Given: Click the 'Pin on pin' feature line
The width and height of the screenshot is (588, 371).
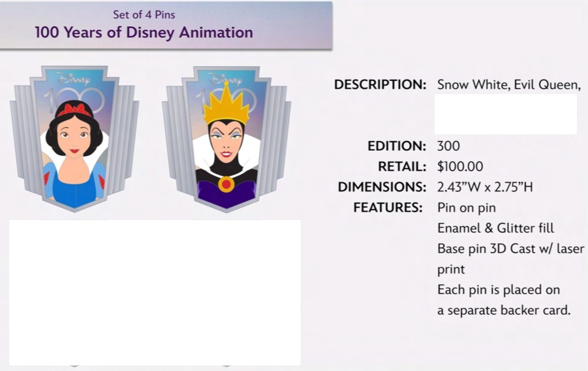Looking at the screenshot, I should click(x=467, y=208).
